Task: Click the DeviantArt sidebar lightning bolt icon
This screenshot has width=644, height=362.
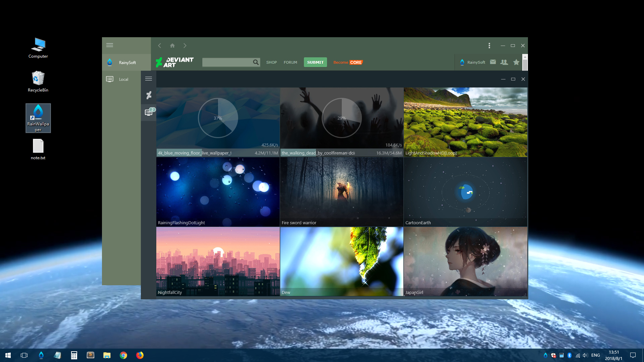Action: (x=149, y=96)
